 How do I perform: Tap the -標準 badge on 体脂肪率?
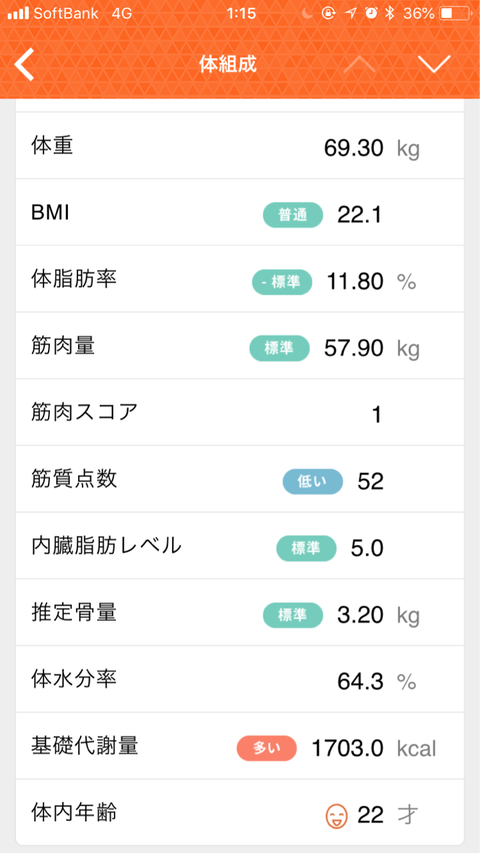pos(282,282)
